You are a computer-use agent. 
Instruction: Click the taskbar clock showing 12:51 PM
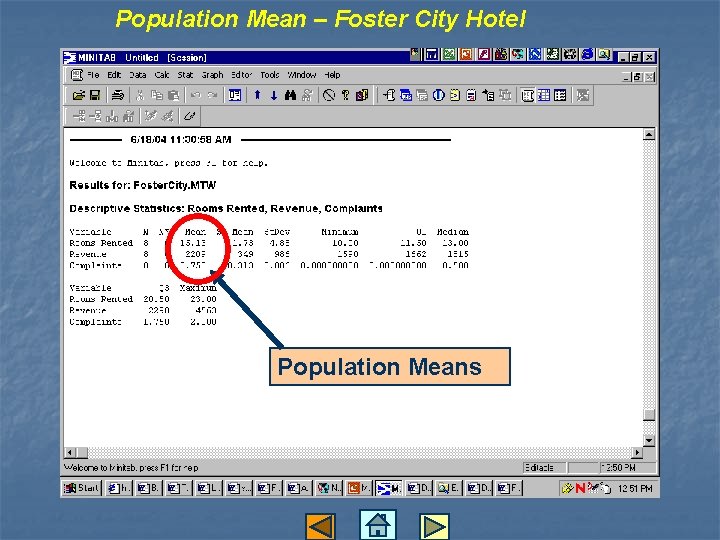coord(635,489)
